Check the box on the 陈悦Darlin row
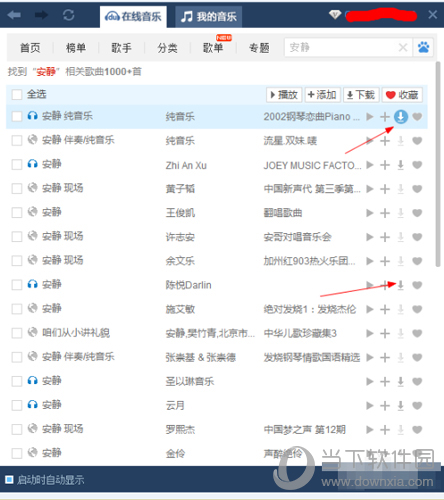444x500 pixels. (x=17, y=285)
